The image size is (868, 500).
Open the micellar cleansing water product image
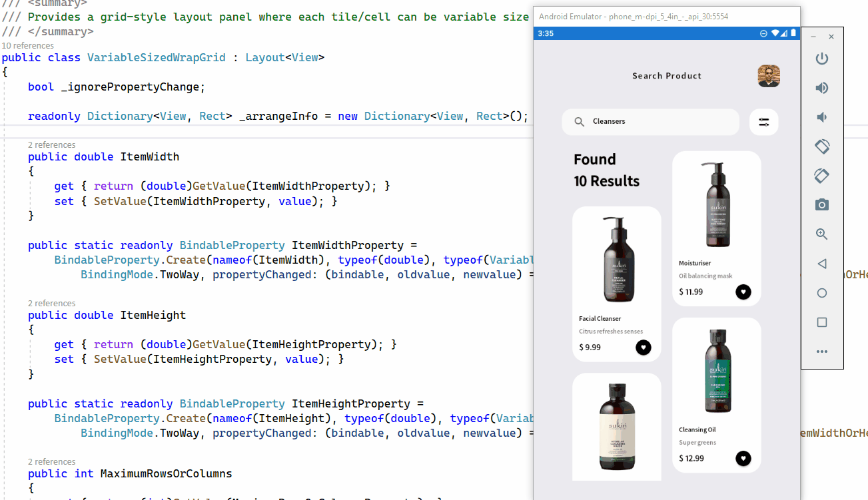tap(617, 426)
